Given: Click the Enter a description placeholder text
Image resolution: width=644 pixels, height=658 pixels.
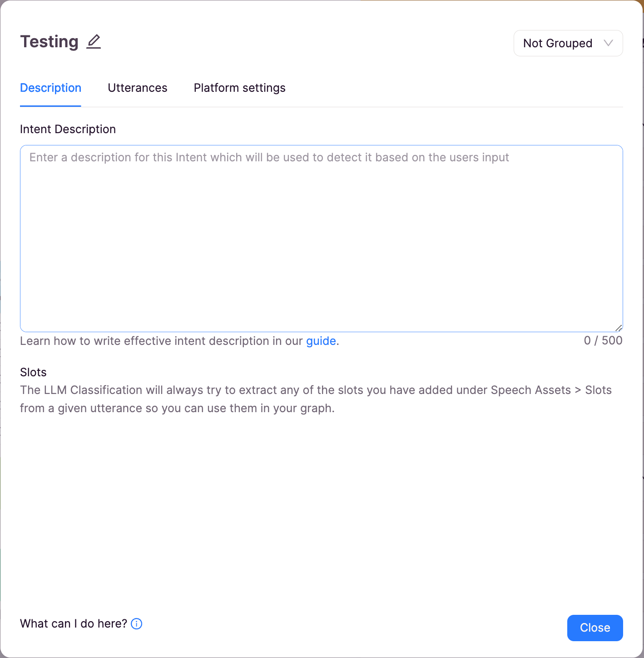Looking at the screenshot, I should (269, 157).
